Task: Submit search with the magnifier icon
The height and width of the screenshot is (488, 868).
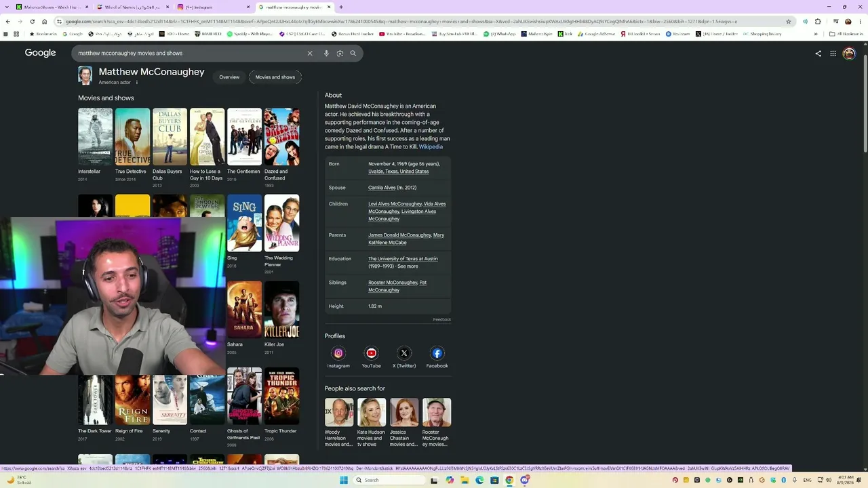Action: (x=353, y=53)
